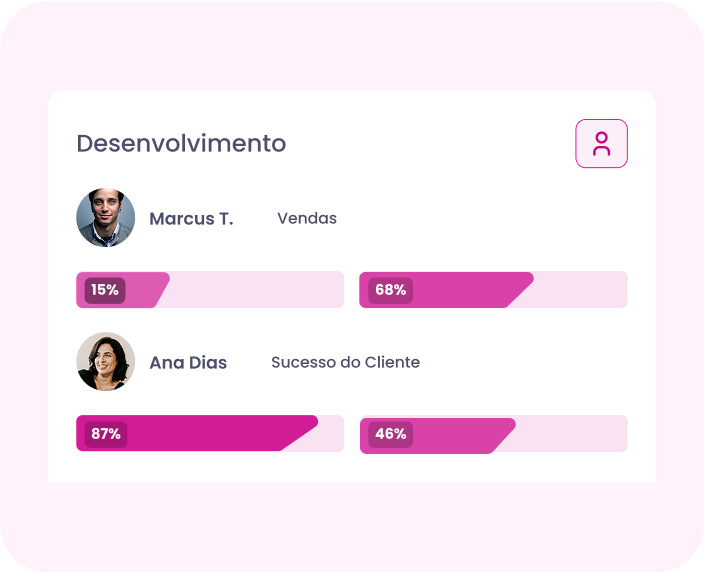Click the empty track of the 15% bar
The width and height of the screenshot is (704, 572).
tap(255, 290)
